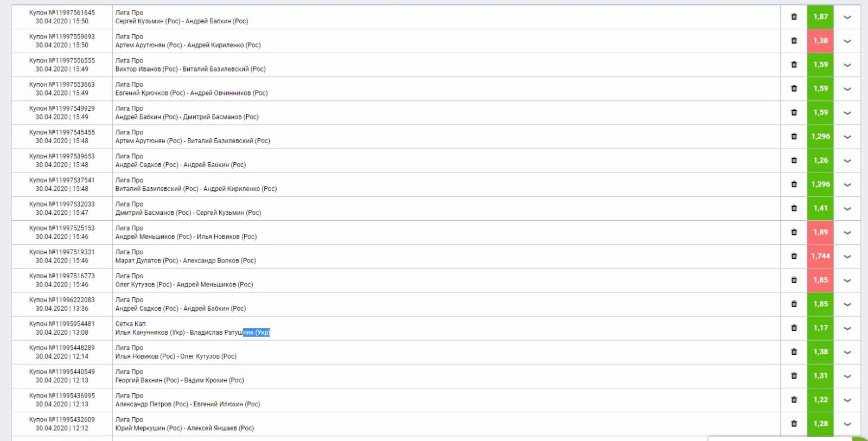The image size is (868, 441).
Task: Open chevron for coupon №11996222083
Action: 847,304
